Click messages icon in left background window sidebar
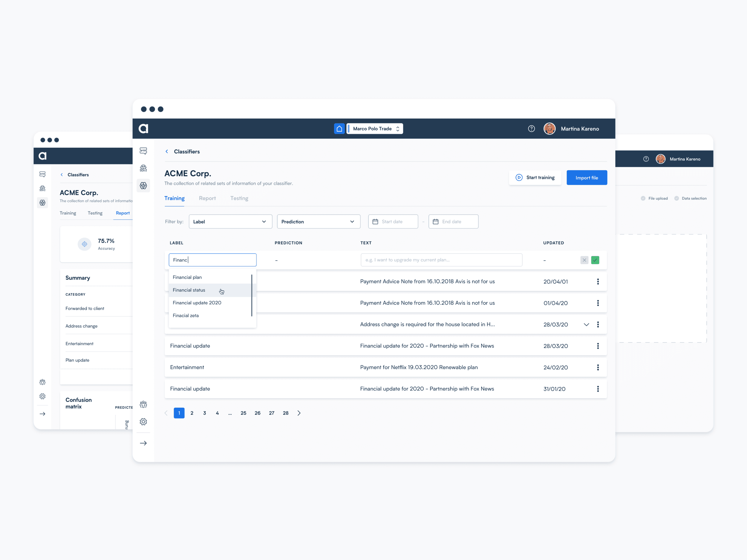 (x=42, y=174)
